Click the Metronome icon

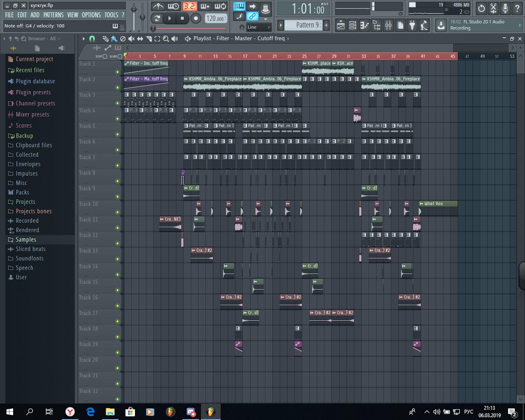158,6
